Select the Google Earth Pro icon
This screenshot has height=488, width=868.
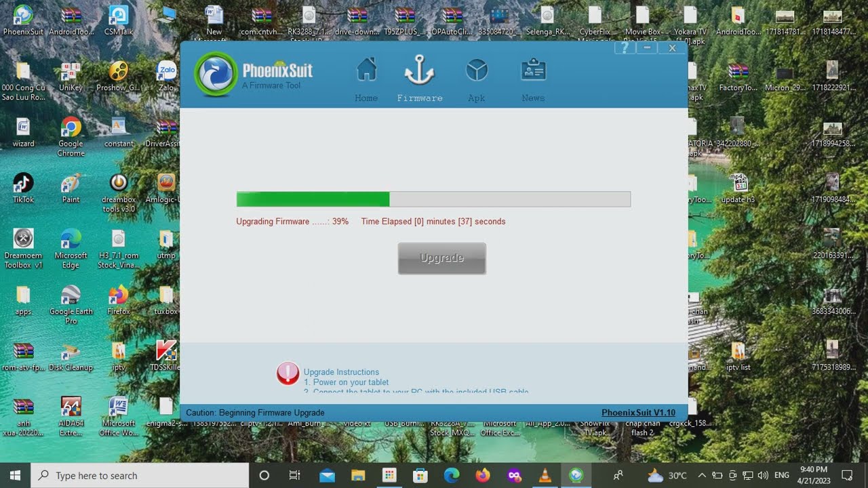pyautogui.click(x=71, y=305)
